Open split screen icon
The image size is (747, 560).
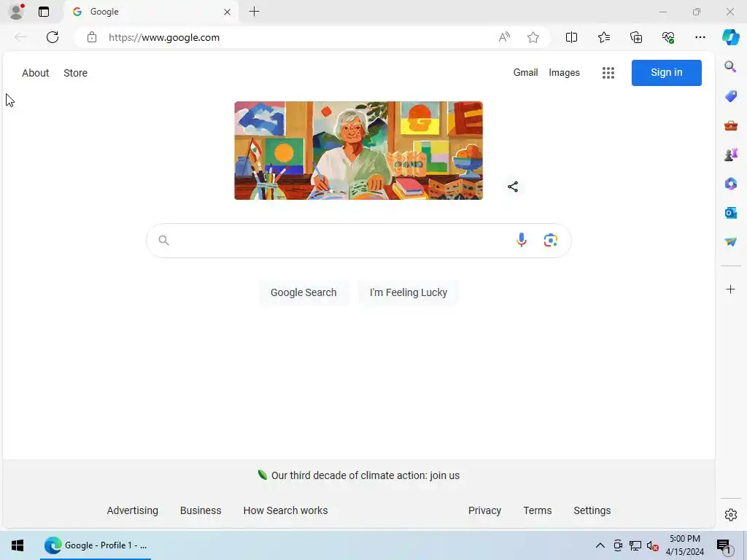571,37
